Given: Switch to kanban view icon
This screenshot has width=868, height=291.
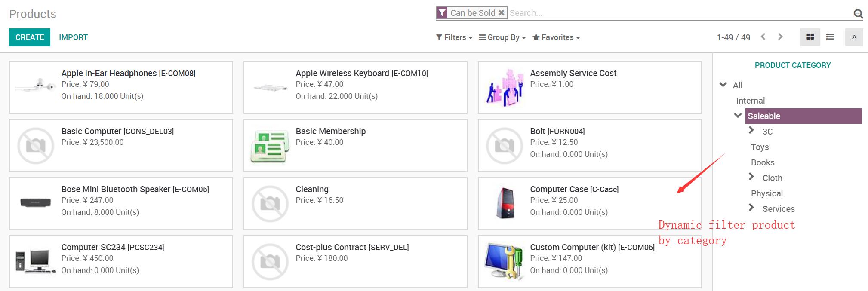Looking at the screenshot, I should 810,37.
